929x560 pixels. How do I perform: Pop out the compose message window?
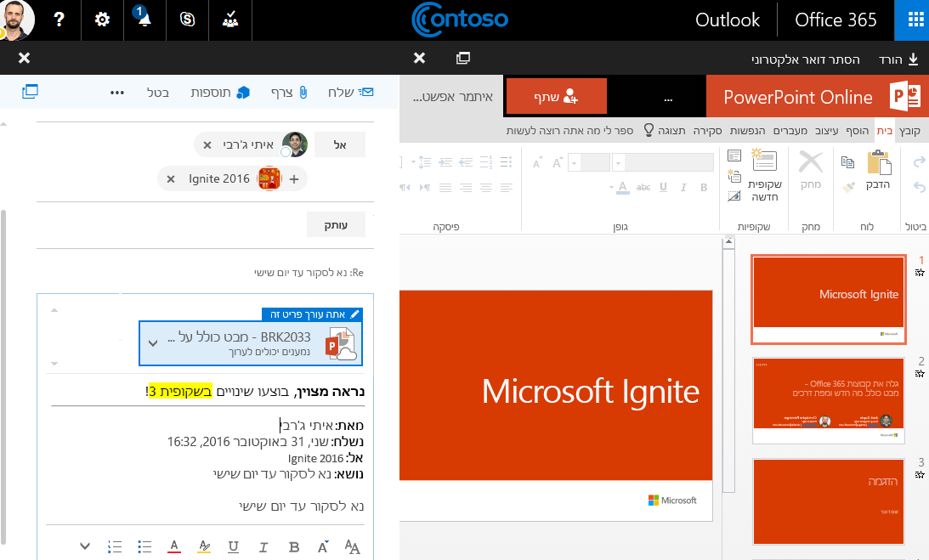click(x=31, y=91)
